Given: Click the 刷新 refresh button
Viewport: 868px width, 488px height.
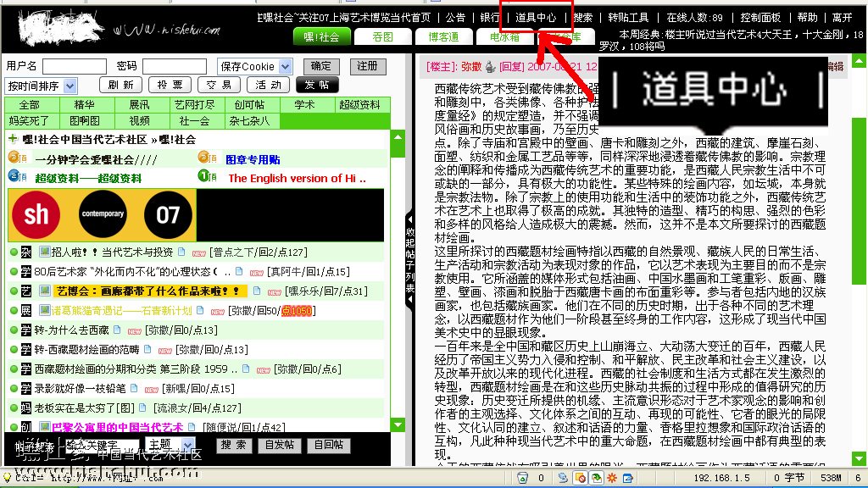Looking at the screenshot, I should tap(120, 85).
